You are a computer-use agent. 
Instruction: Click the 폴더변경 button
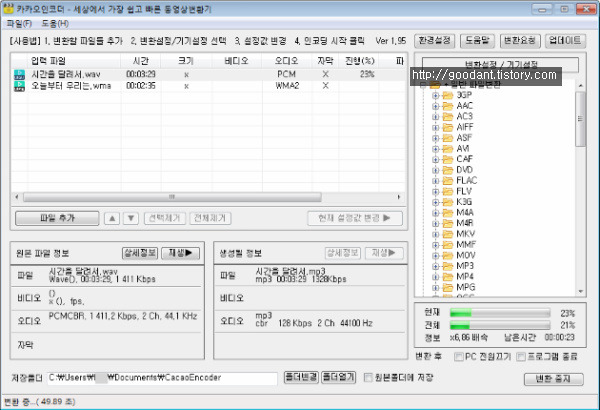(x=301, y=377)
